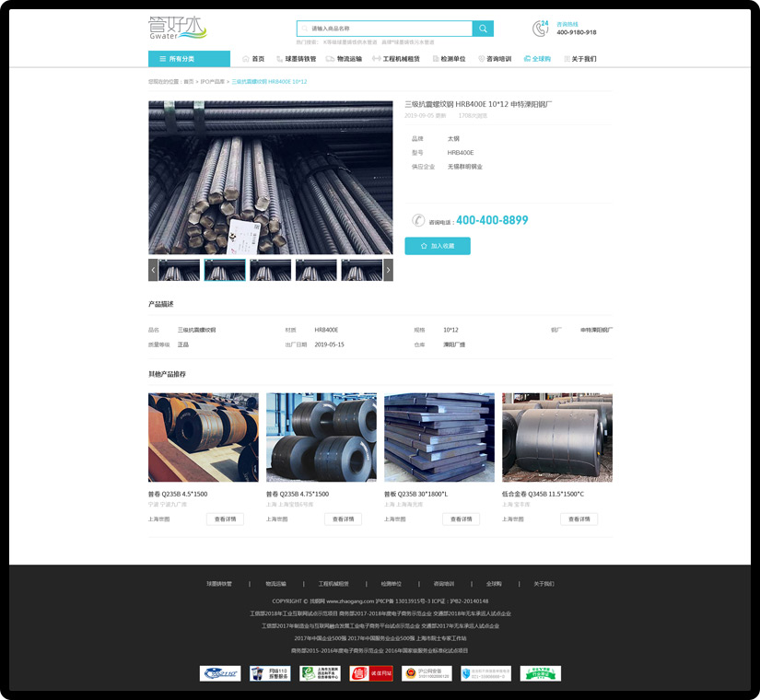
Task: Click 查看详情 for 普卷 Q235B 4.5*1500
Action: click(225, 519)
